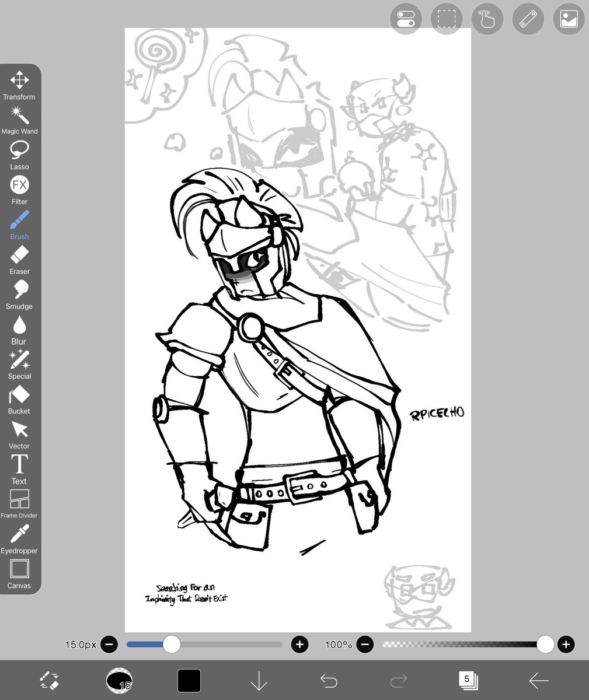This screenshot has width=589, height=700.
Task: Open the selection area button
Action: tap(447, 19)
